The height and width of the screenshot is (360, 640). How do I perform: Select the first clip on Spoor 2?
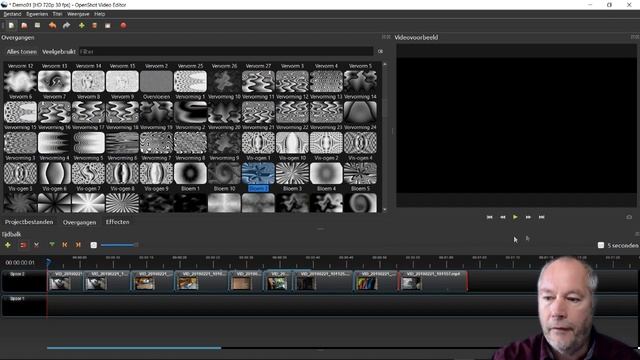(65, 281)
